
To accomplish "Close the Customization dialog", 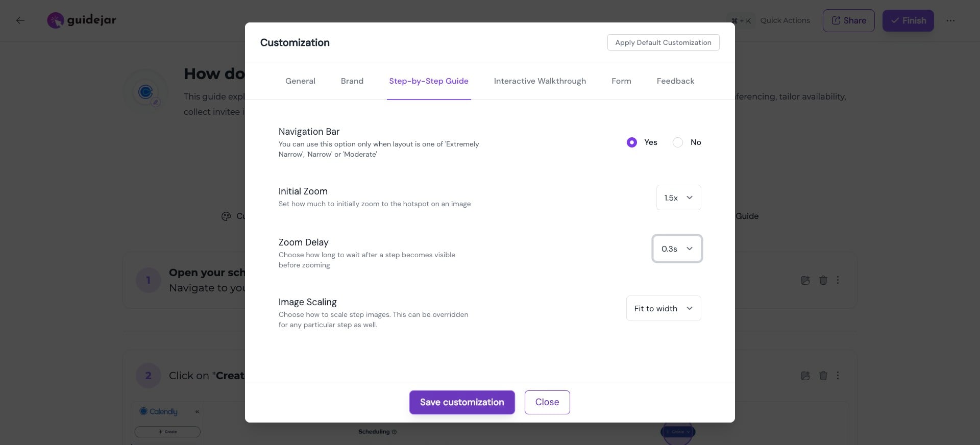I will (x=547, y=402).
